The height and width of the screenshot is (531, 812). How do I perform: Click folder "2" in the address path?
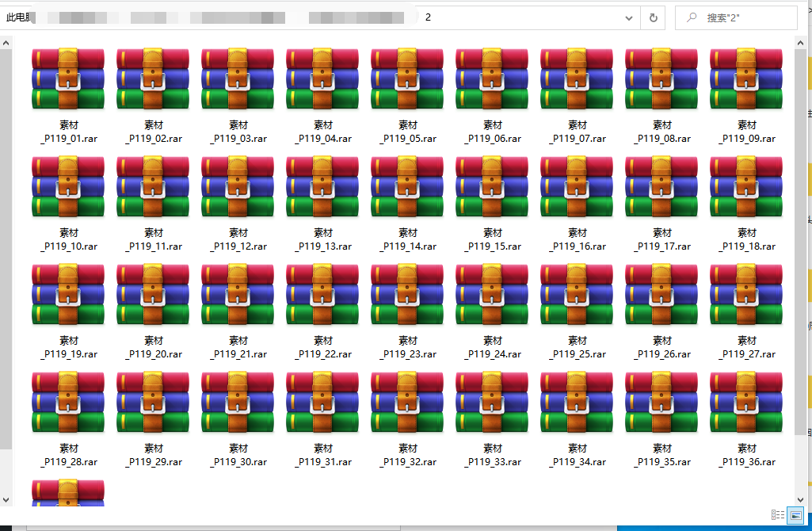pos(429,17)
